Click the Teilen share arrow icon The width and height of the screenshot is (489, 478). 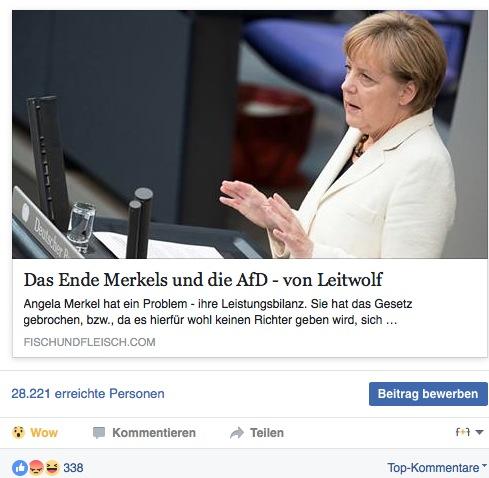pyautogui.click(x=237, y=433)
